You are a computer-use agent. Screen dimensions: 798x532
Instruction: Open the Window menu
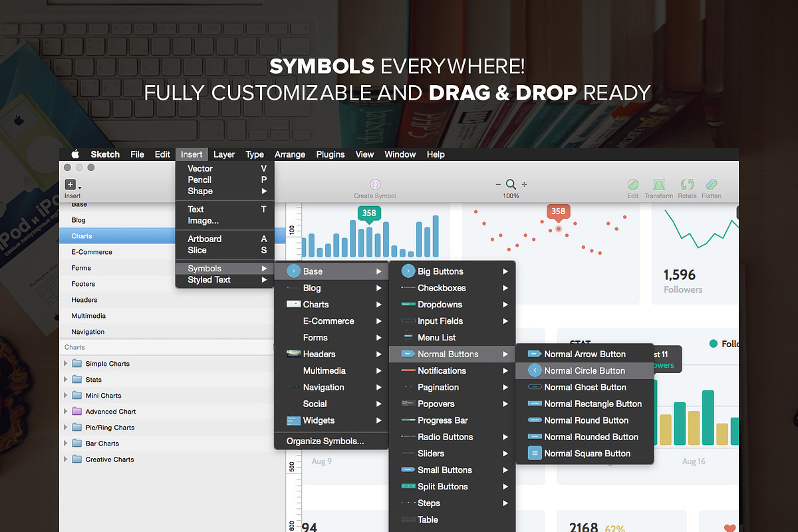[x=400, y=154]
